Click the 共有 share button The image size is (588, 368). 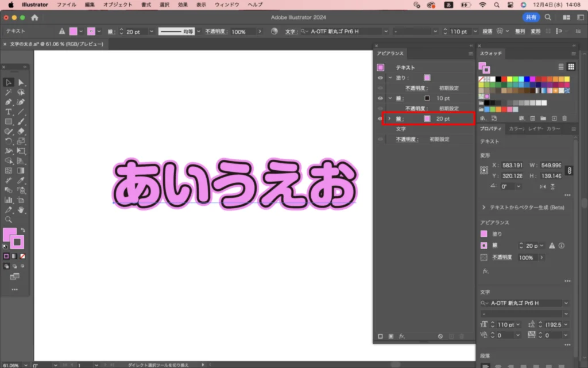531,17
